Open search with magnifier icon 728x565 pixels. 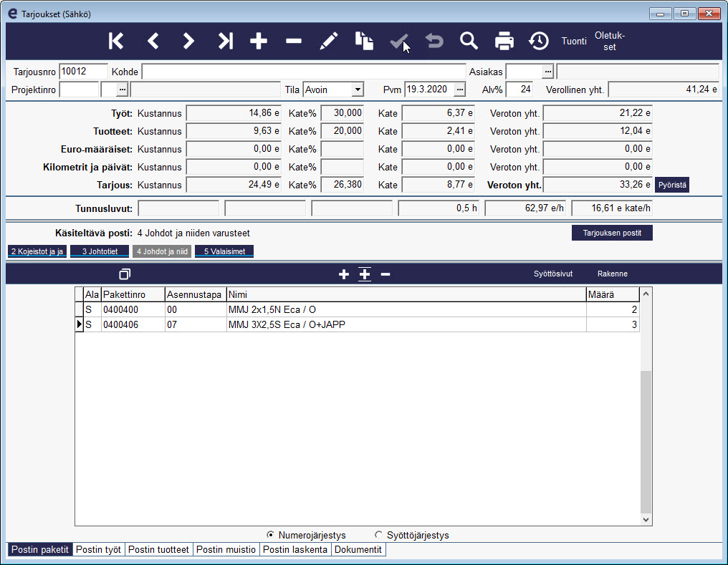469,42
